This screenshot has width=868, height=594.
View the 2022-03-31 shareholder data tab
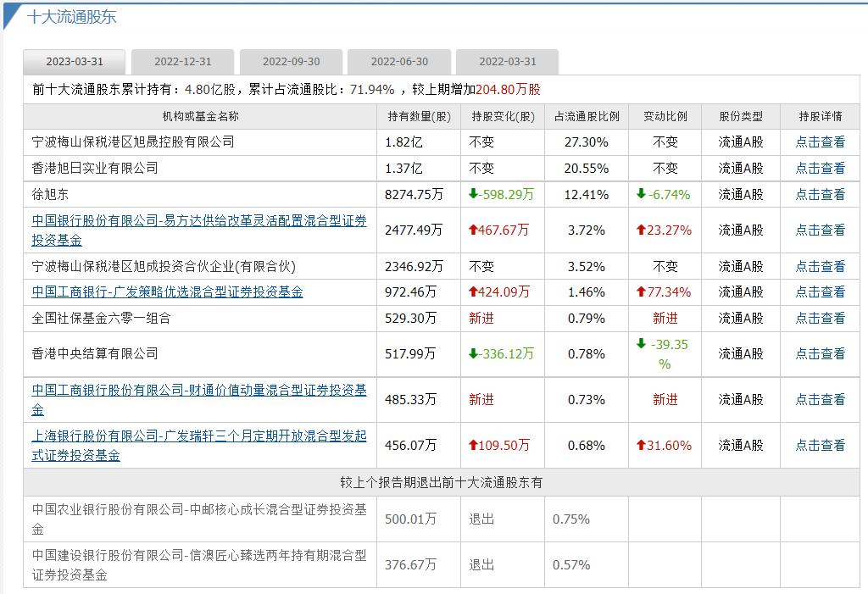(x=507, y=61)
